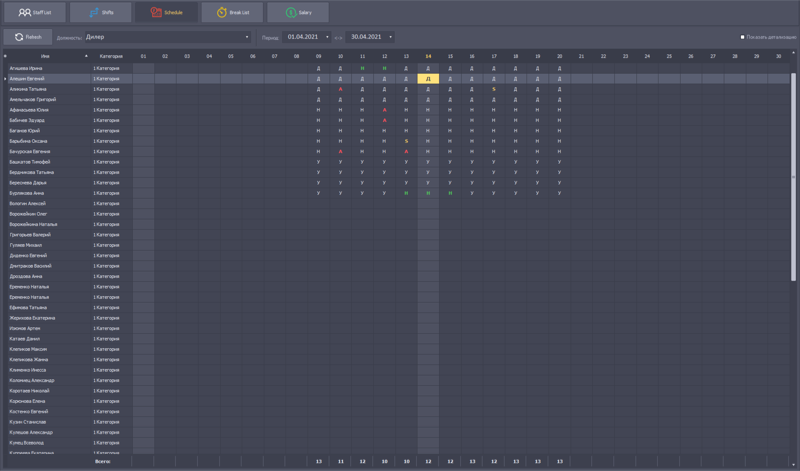Click the row indicator arrow beside Алешин Евгений

coord(5,79)
